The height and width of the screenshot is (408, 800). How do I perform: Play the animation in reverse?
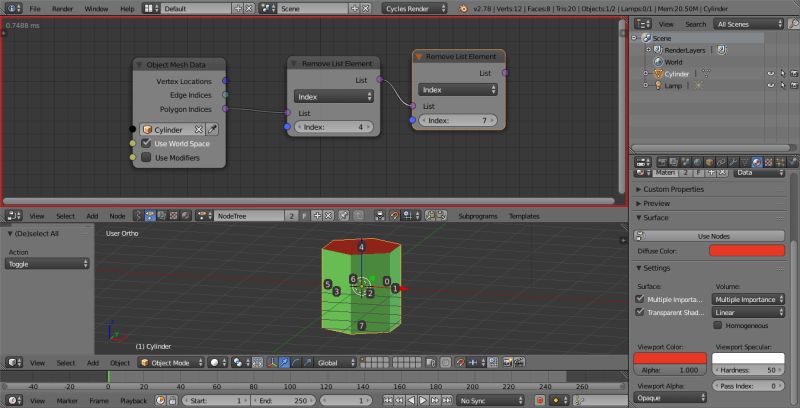[x=412, y=401]
